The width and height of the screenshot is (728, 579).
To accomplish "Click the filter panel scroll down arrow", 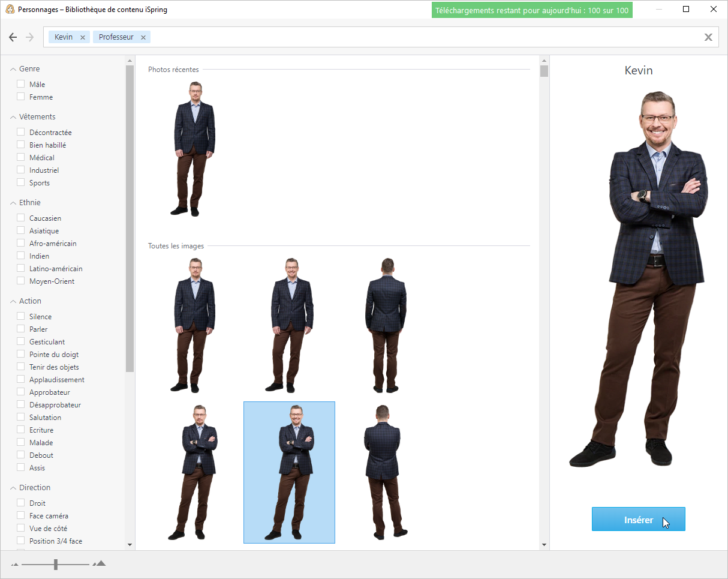I will [130, 544].
